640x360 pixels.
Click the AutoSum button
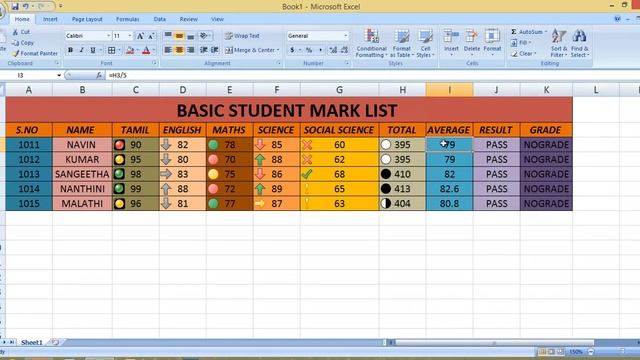[x=529, y=32]
